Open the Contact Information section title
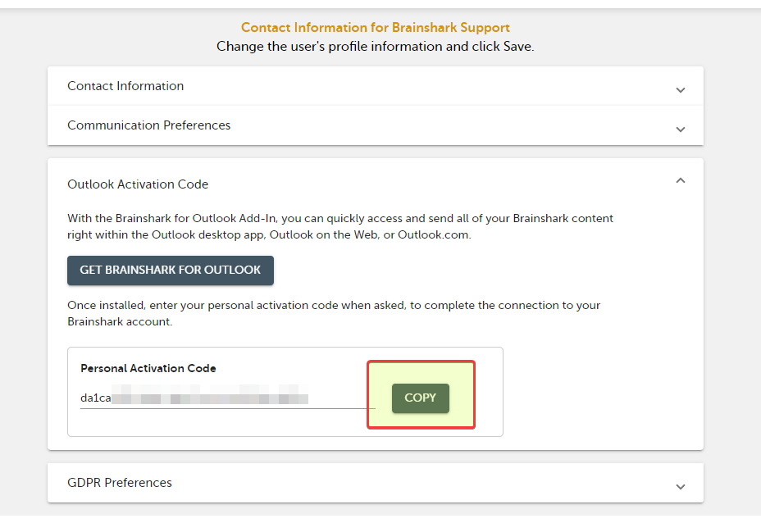 pos(125,86)
